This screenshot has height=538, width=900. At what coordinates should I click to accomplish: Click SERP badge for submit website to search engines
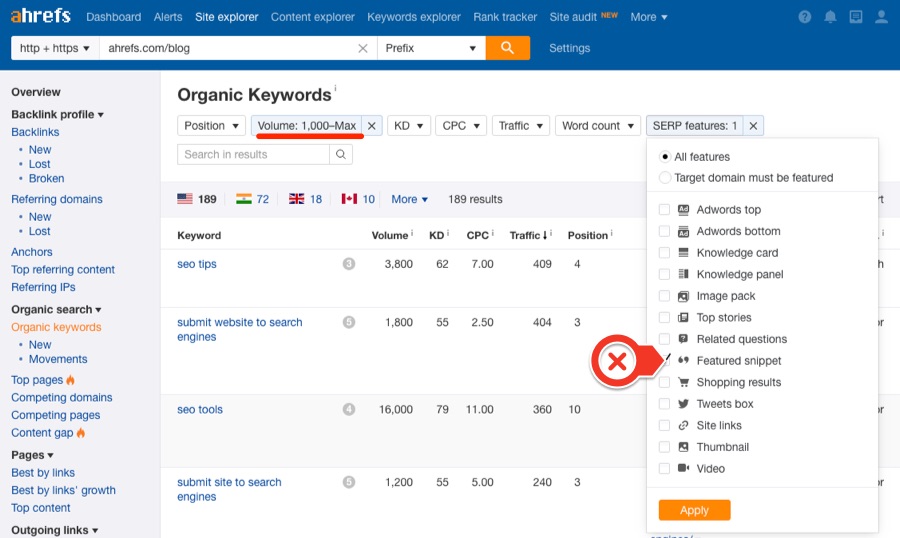click(349, 322)
